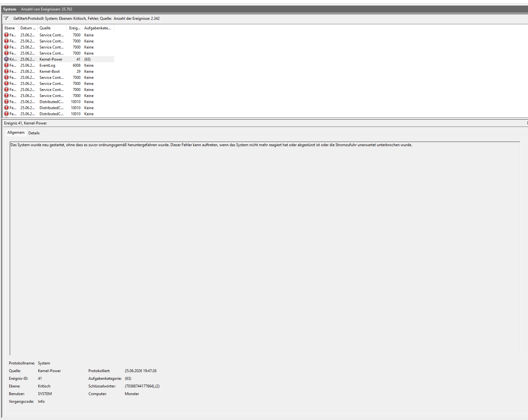
Task: Click the 'Protokolliert:' field label
Action: 99,371
